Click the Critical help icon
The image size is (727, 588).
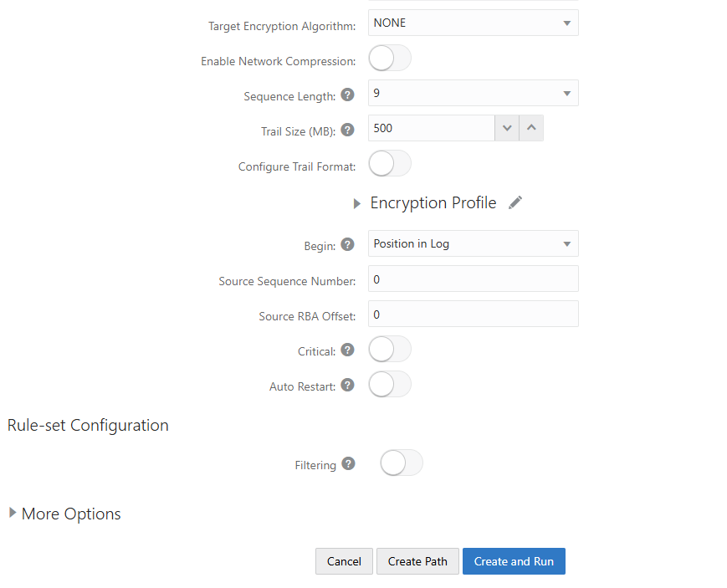[x=347, y=350]
